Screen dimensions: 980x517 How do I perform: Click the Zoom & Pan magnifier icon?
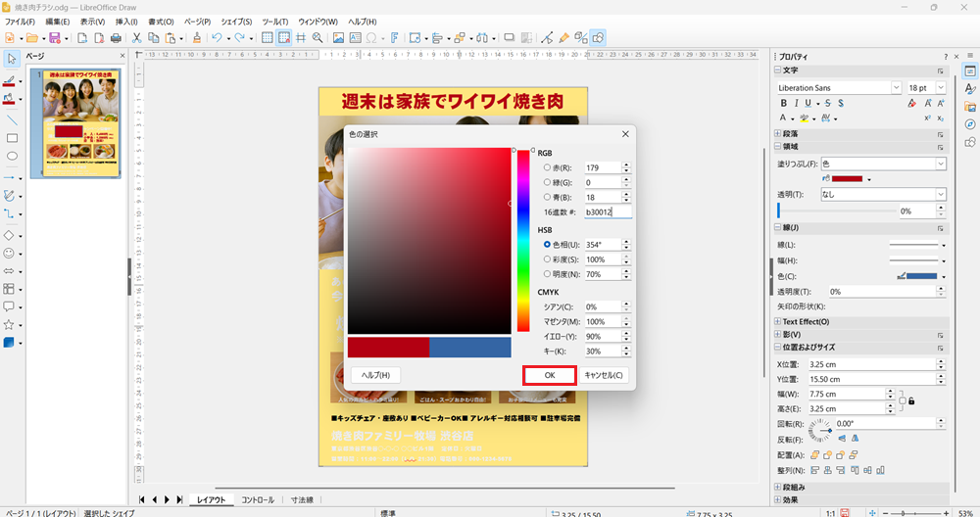point(318,38)
